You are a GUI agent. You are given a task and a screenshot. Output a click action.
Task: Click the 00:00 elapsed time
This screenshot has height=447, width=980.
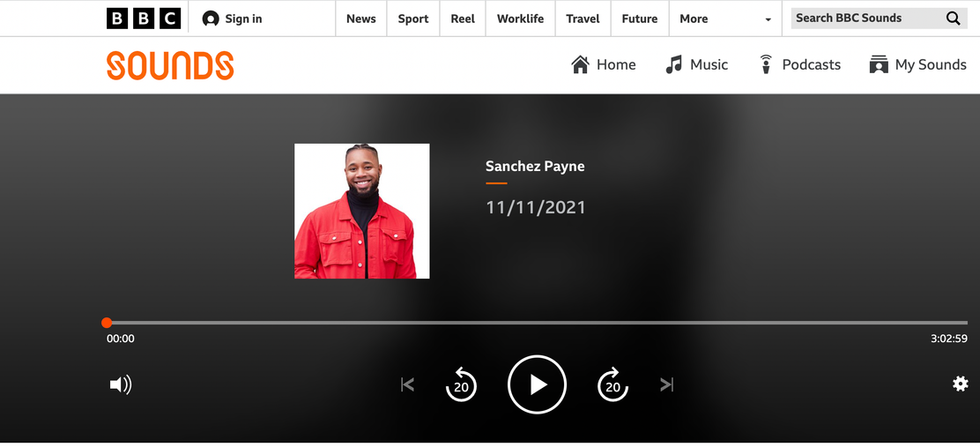pos(120,339)
